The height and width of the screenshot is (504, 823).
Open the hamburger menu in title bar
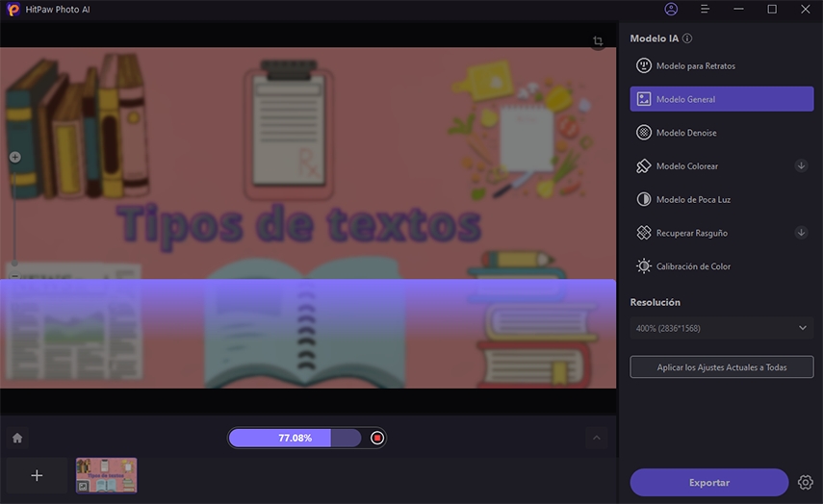pyautogui.click(x=705, y=10)
